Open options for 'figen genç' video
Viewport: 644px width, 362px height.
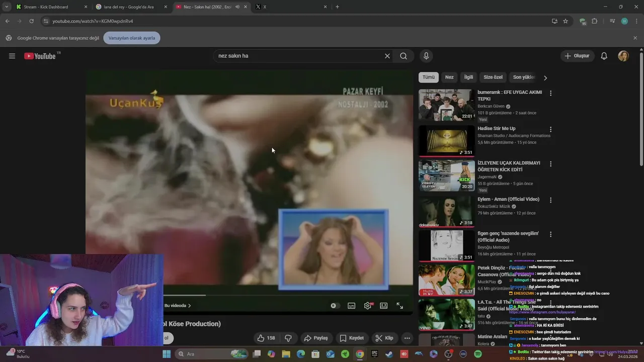point(551,234)
